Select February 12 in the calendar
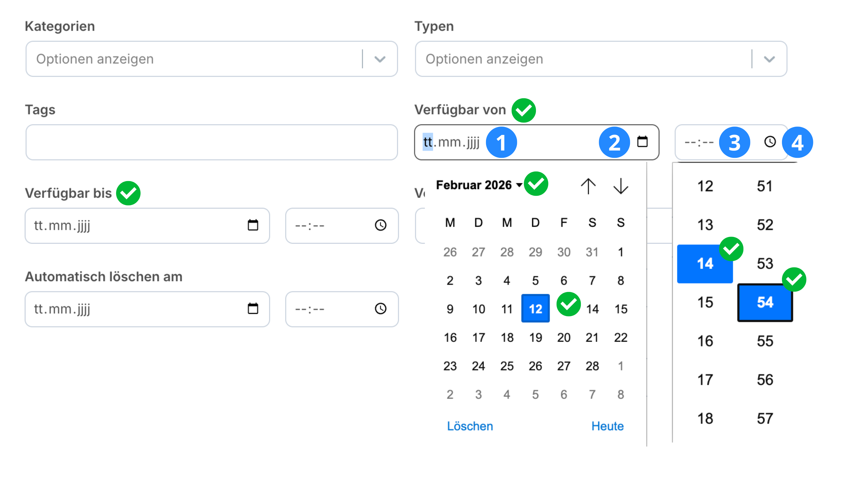Image resolution: width=868 pixels, height=498 pixels. pos(535,309)
